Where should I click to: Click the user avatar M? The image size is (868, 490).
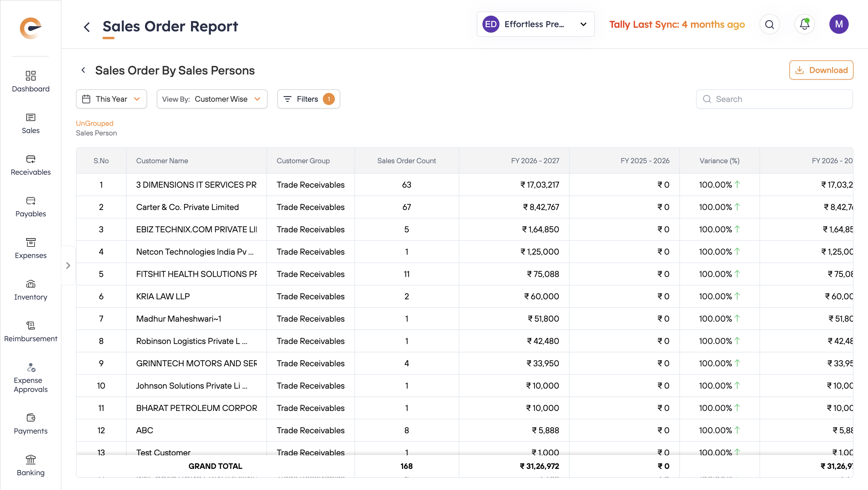pyautogui.click(x=838, y=24)
